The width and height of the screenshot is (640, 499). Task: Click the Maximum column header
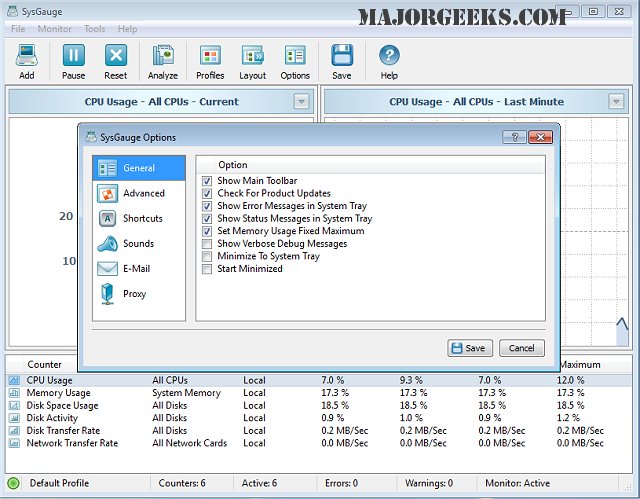(x=580, y=365)
